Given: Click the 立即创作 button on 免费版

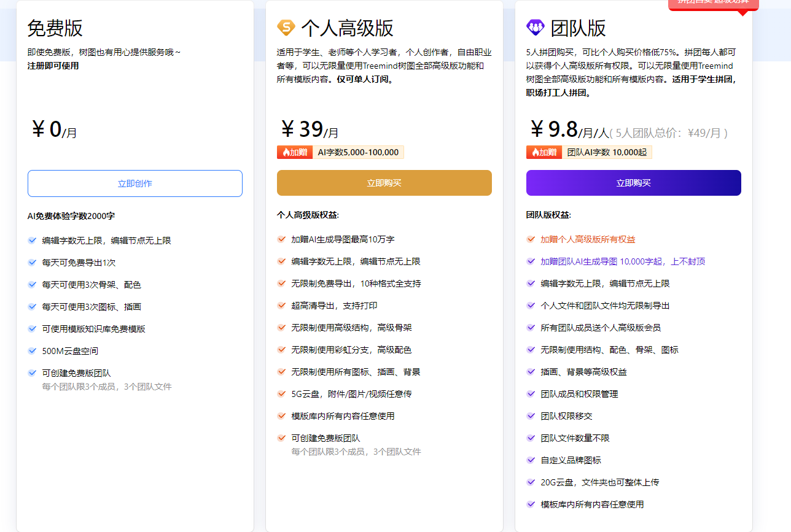Looking at the screenshot, I should pos(134,183).
